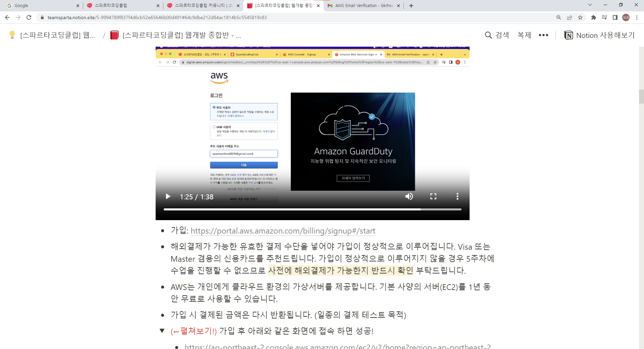Image resolution: width=644 pixels, height=349 pixels.
Task: Click the light bulb breadcrumb page icon
Action: click(12, 35)
